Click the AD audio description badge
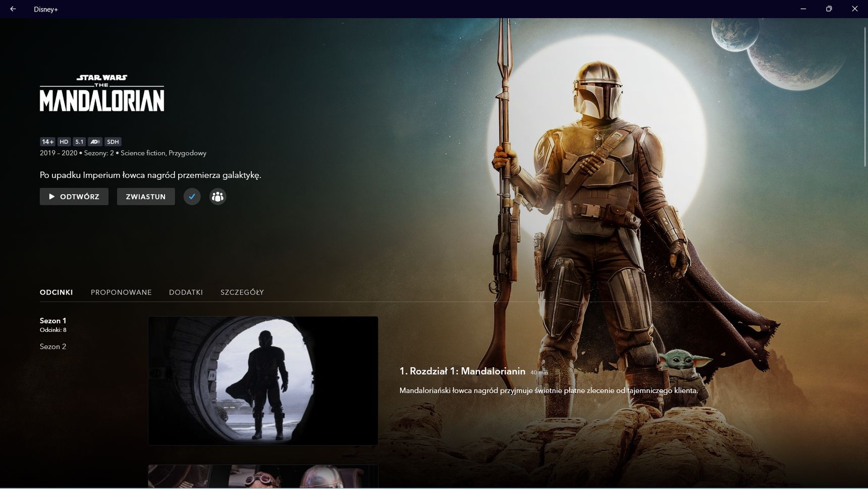Viewport: 868px width, 489px height. point(95,141)
